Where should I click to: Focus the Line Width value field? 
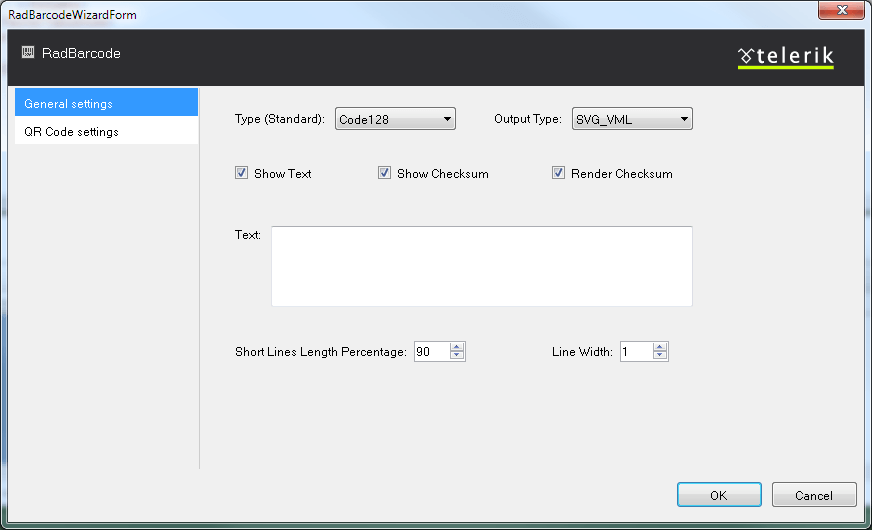pyautogui.click(x=636, y=351)
